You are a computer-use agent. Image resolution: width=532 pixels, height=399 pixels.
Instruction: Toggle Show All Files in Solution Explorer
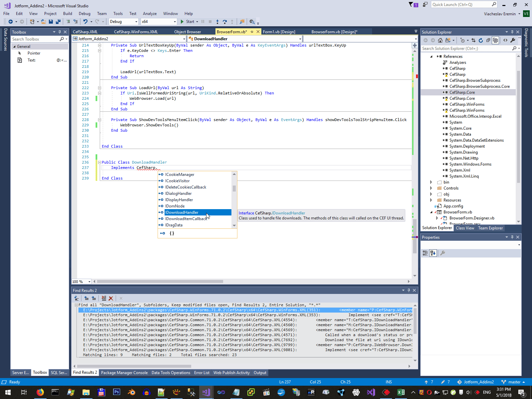point(495,40)
